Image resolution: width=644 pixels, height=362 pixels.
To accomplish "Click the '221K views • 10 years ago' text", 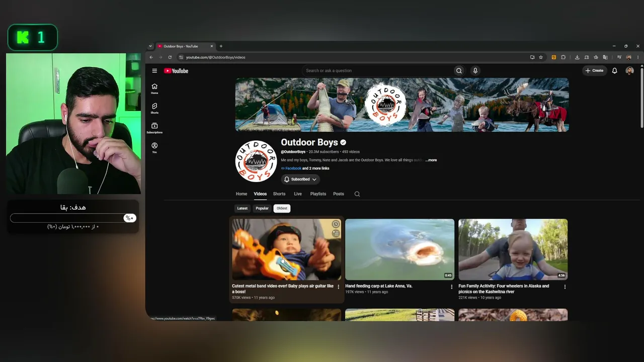I will point(479,298).
